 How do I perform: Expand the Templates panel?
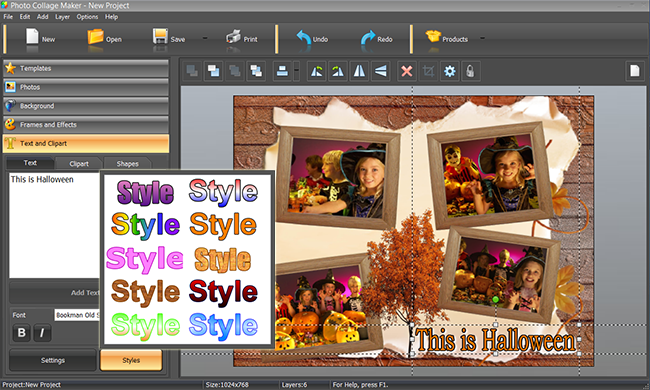86,68
